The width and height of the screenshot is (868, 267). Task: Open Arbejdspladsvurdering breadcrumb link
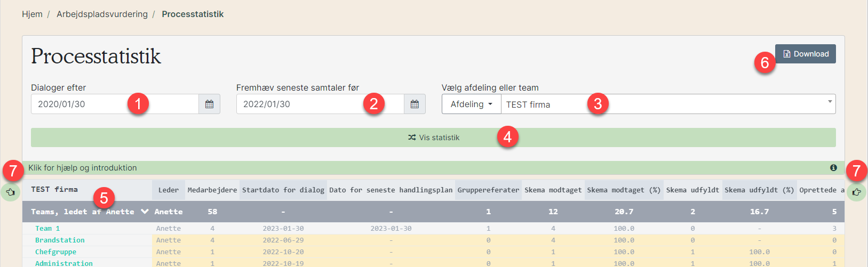102,14
